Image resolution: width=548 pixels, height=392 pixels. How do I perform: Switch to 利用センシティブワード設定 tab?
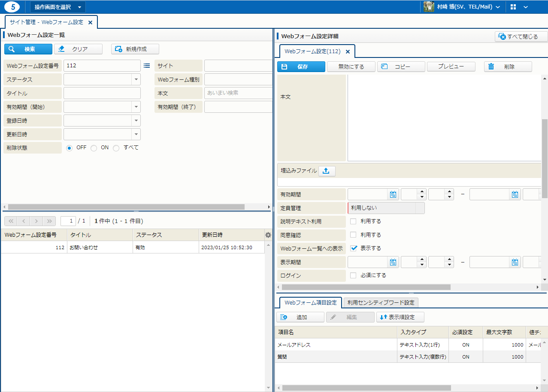[381, 302]
